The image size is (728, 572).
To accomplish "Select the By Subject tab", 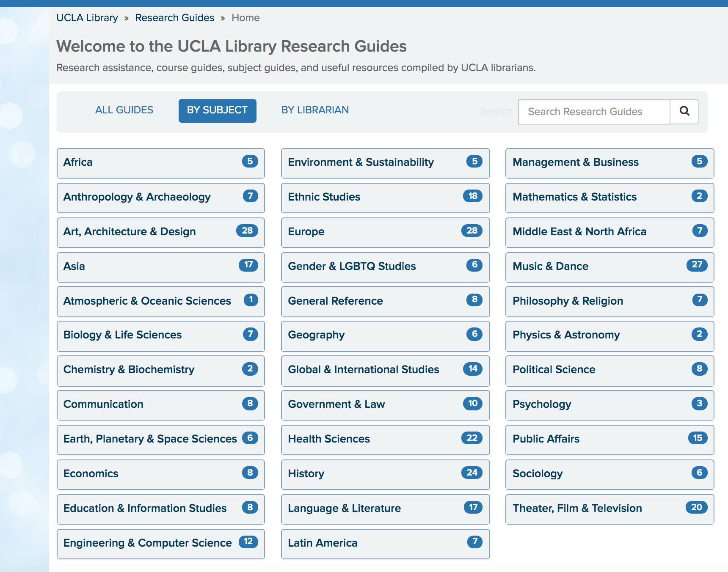I will (x=217, y=110).
